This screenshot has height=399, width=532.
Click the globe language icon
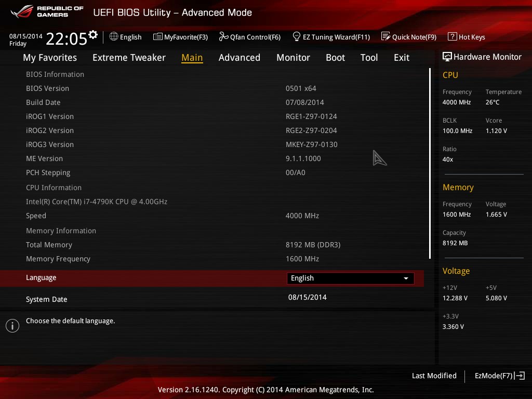point(114,36)
